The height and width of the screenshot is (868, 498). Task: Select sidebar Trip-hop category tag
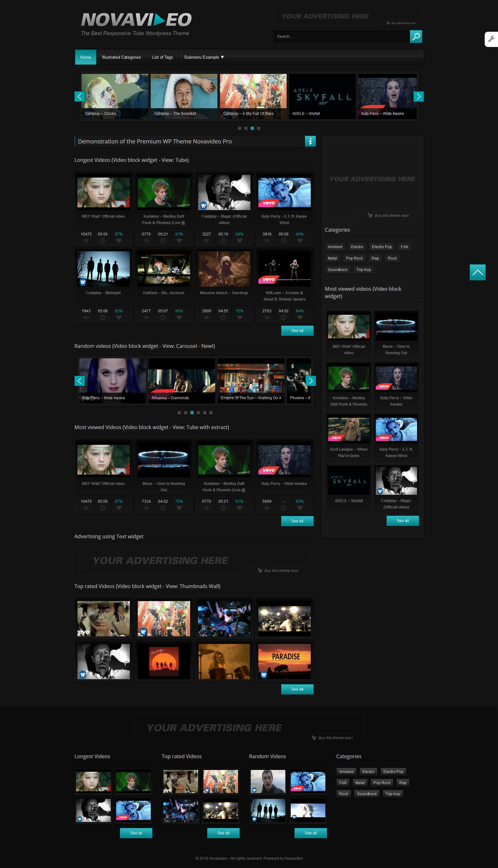pyautogui.click(x=363, y=270)
